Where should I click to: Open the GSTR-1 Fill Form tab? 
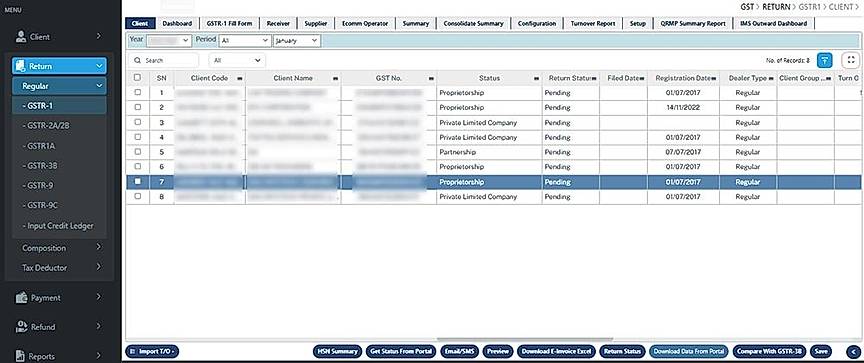tap(229, 24)
